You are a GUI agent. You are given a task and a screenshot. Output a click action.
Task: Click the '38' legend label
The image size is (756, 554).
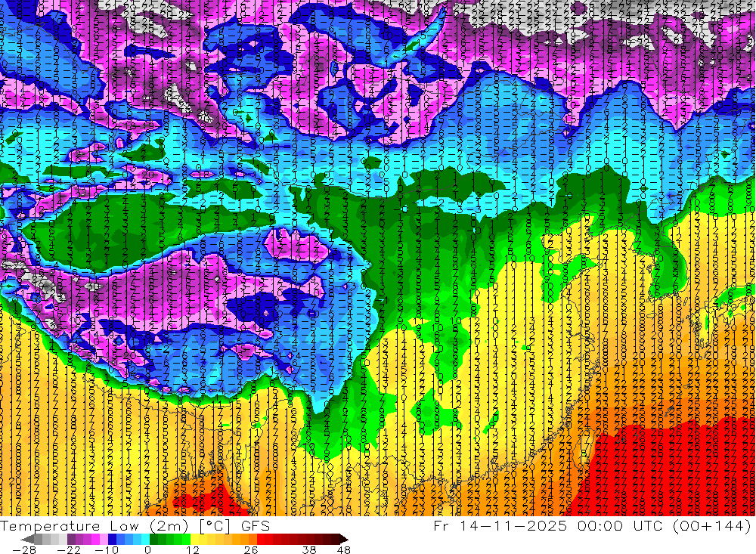(x=309, y=550)
